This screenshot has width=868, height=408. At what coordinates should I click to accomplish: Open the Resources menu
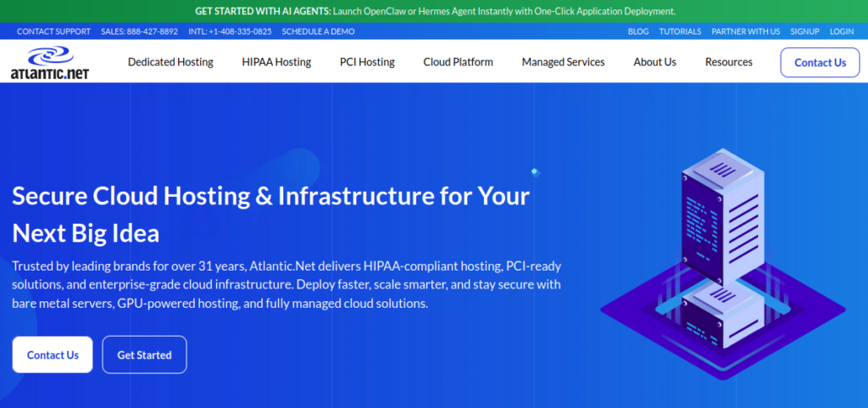[x=728, y=62]
